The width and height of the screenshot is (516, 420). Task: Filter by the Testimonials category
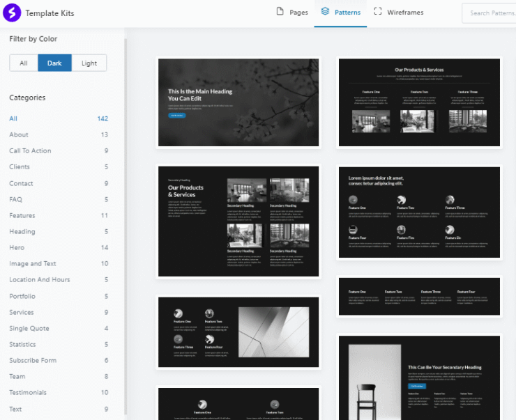click(59, 393)
